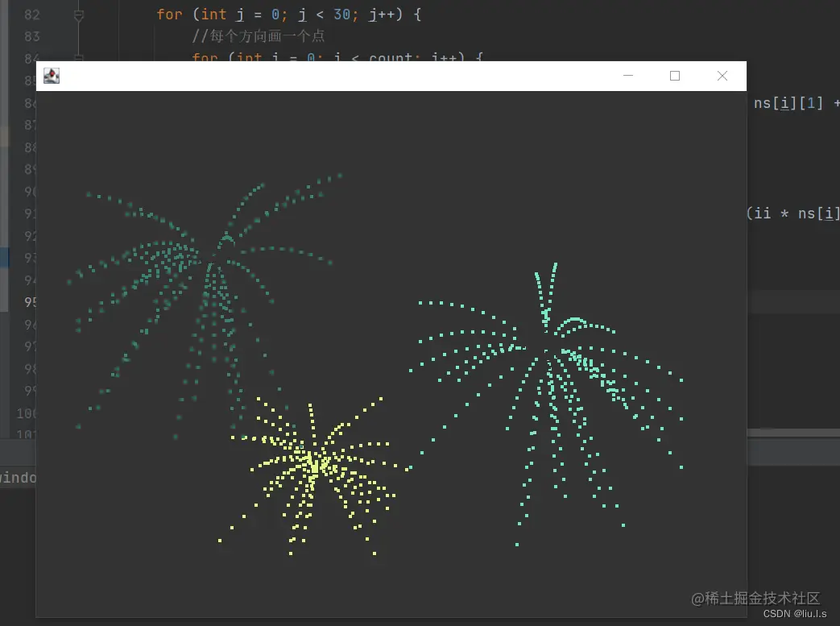Viewport: 840px width, 626px height.
Task: Minimize the fireworks animation window
Action: pyautogui.click(x=628, y=76)
